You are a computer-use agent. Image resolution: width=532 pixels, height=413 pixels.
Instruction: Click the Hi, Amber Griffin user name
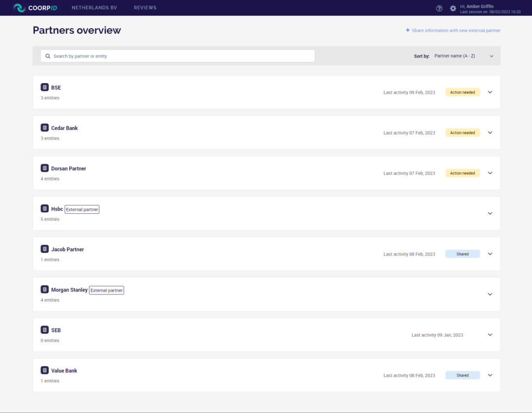coord(477,6)
